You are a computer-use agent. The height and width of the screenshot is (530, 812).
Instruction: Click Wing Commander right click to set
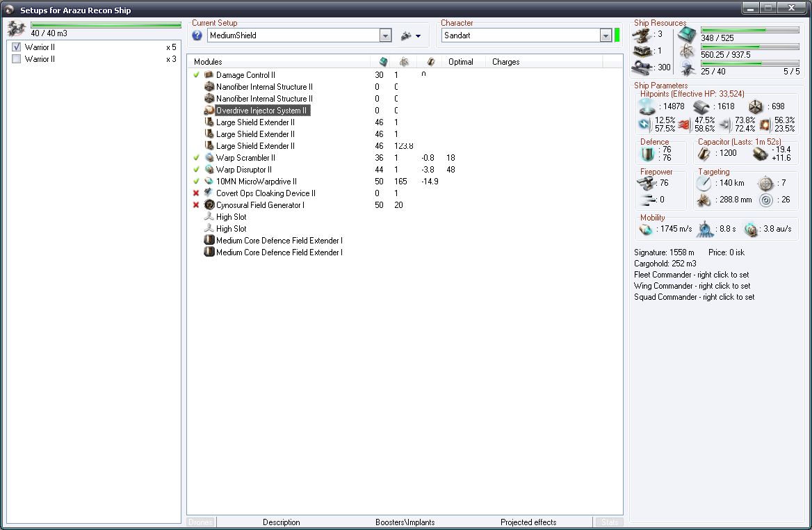tap(692, 286)
